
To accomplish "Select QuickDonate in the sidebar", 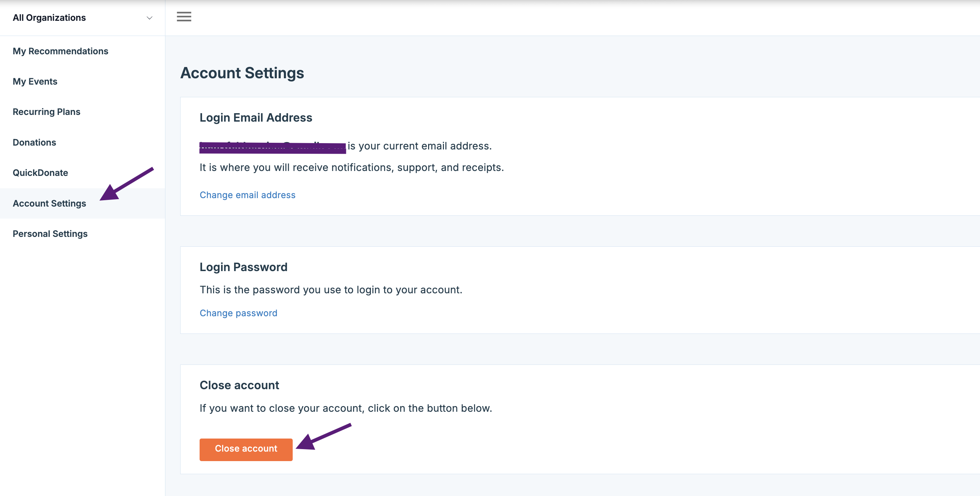I will click(40, 173).
